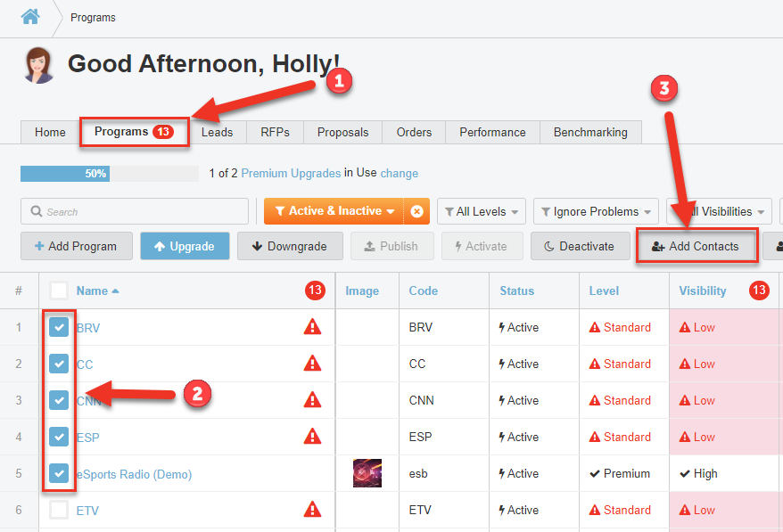Toggle the select-all checkbox in header
The height and width of the screenshot is (532, 783).
(x=59, y=291)
